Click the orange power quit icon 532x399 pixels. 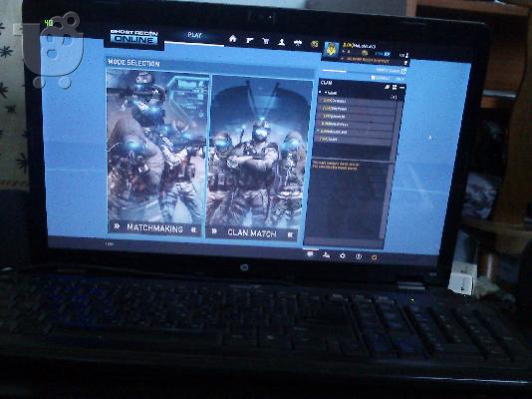coord(375,257)
